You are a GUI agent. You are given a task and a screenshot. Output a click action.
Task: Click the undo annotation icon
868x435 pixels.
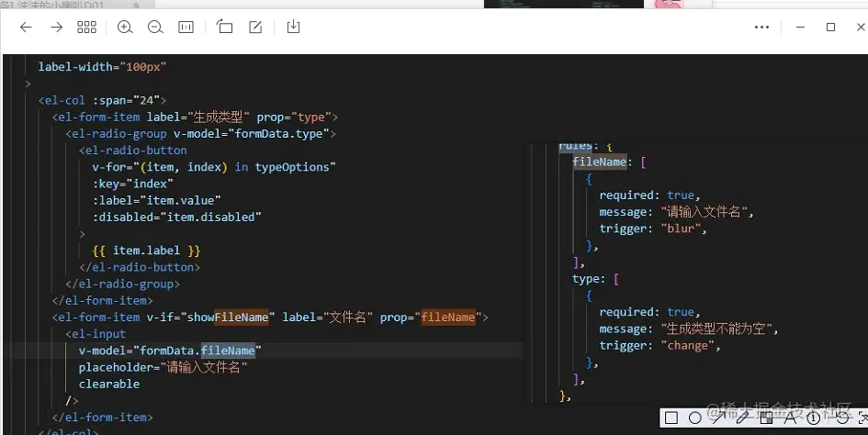842,418
